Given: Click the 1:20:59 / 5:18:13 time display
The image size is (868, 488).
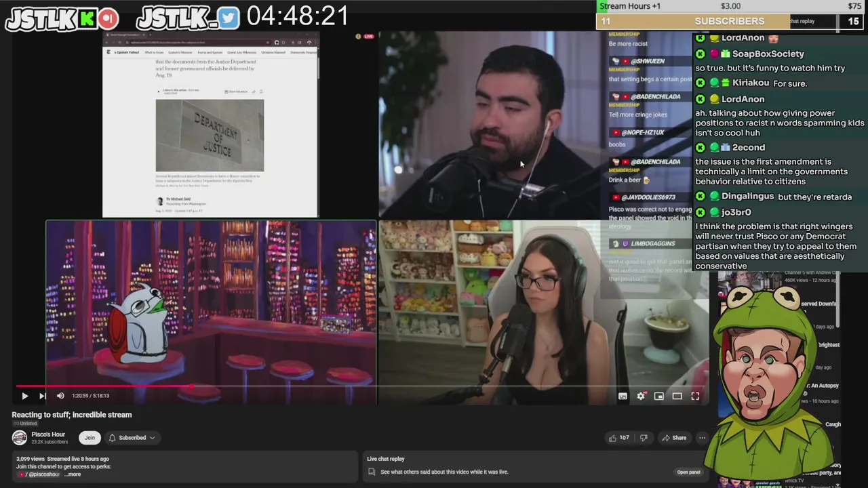Looking at the screenshot, I should 91,396.
